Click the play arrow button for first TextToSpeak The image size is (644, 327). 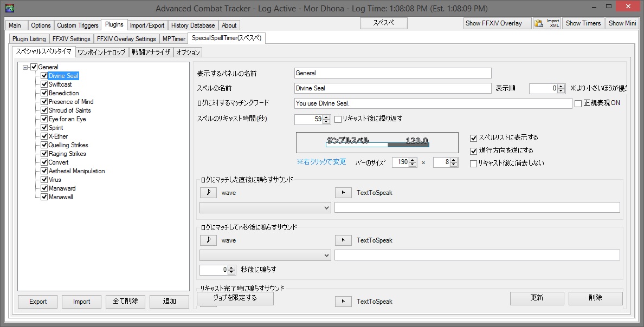343,192
